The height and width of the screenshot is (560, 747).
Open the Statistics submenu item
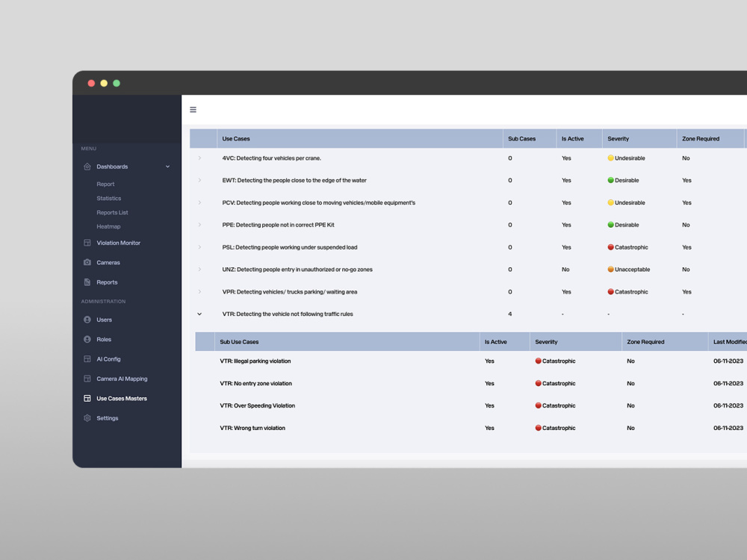coord(108,198)
